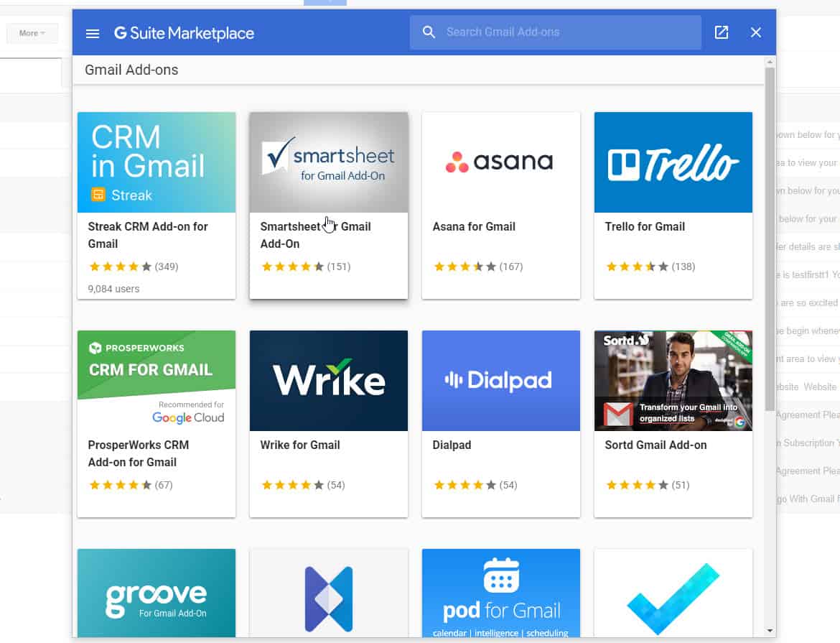The width and height of the screenshot is (840, 643).
Task: Select Sortd Gmail Add-on title
Action: pos(655,445)
